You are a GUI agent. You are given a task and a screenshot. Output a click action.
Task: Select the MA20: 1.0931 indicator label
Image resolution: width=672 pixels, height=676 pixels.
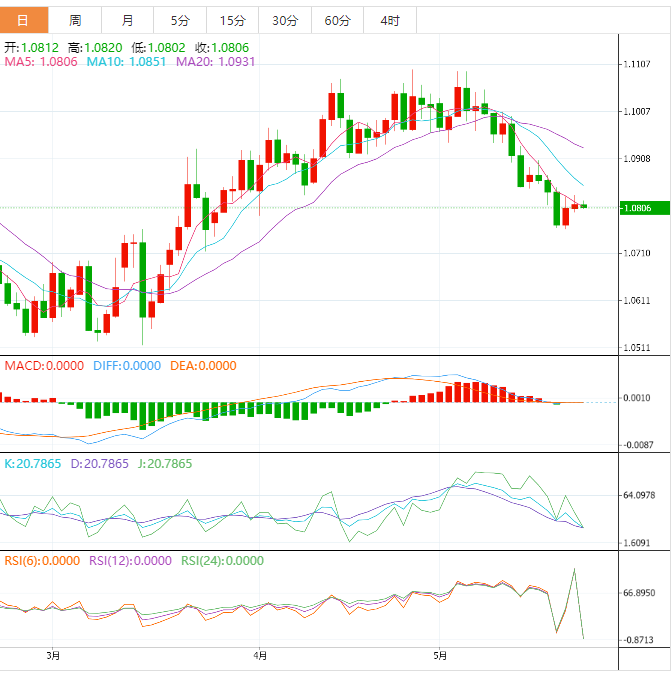(215, 62)
